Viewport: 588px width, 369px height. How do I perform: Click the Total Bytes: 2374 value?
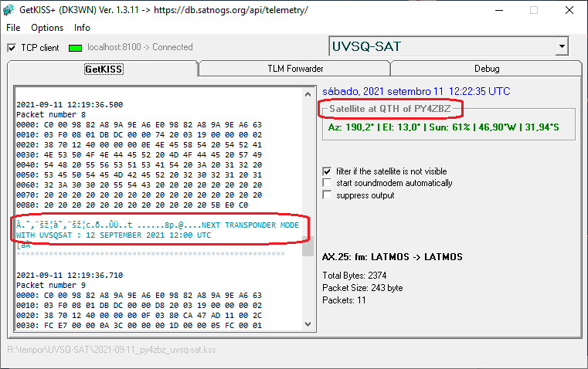[x=355, y=276]
